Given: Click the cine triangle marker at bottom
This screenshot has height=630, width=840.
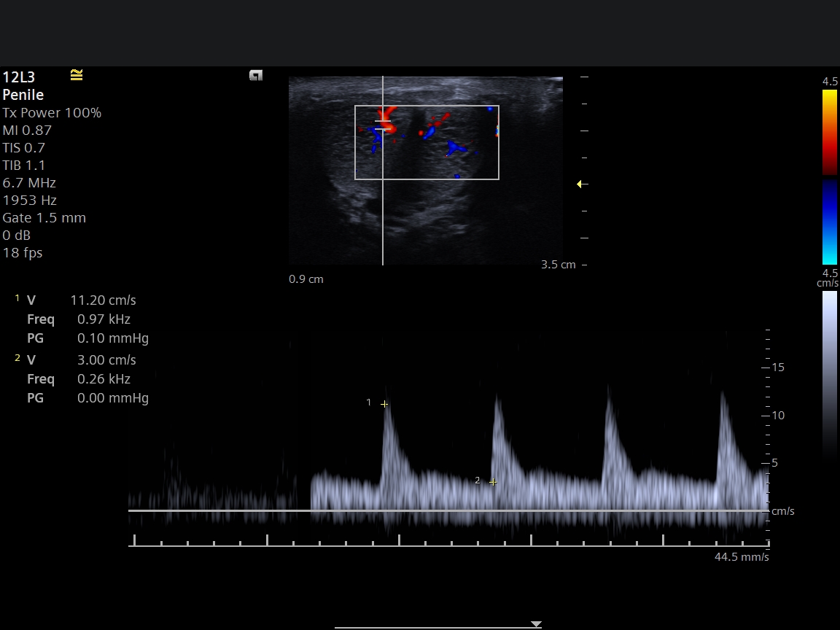Looking at the screenshot, I should pyautogui.click(x=536, y=624).
